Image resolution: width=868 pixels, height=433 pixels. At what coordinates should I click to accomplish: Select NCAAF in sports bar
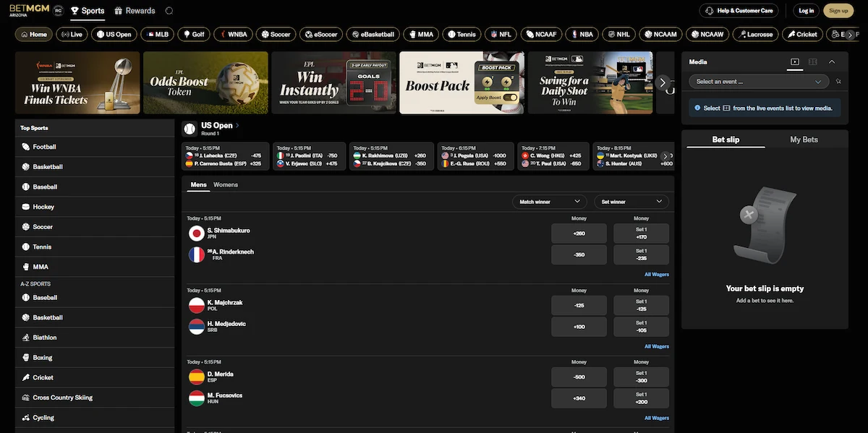[542, 34]
